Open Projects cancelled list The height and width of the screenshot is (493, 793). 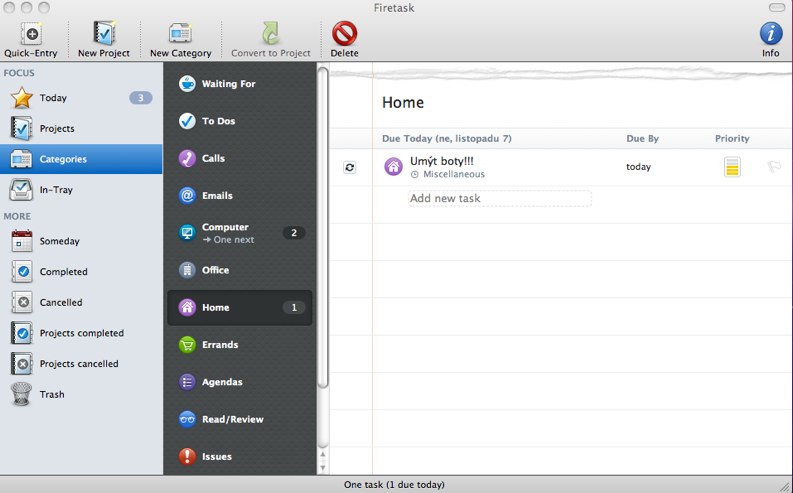point(81,364)
